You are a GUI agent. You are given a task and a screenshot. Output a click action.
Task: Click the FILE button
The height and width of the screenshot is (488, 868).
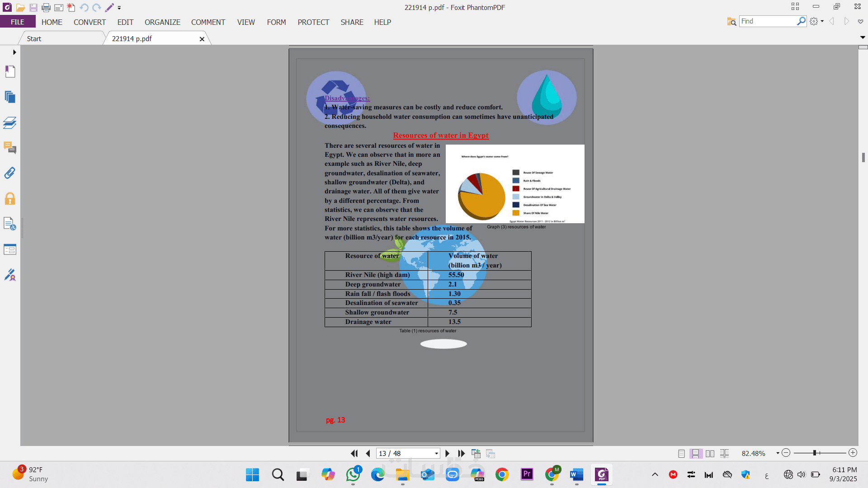pyautogui.click(x=18, y=22)
